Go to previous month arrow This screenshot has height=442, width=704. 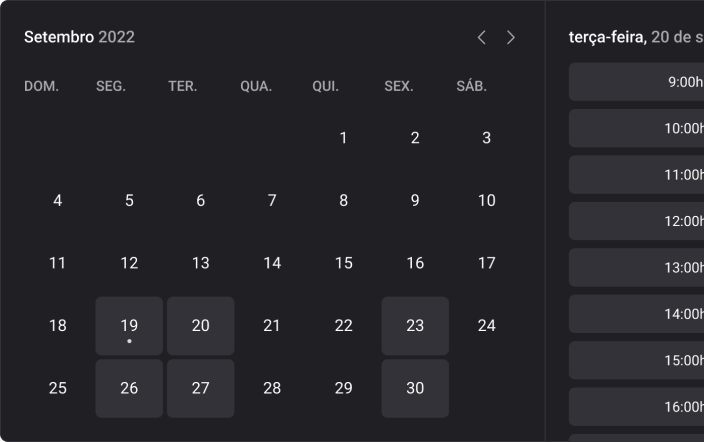481,37
